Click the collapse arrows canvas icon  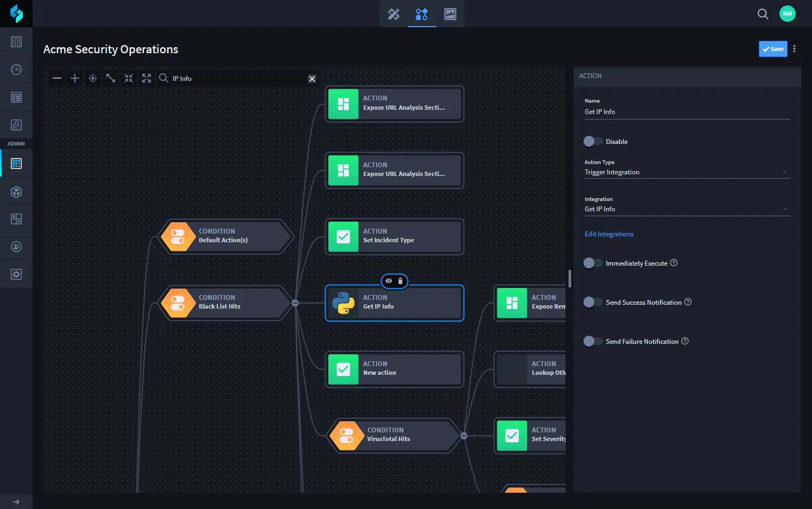(129, 78)
